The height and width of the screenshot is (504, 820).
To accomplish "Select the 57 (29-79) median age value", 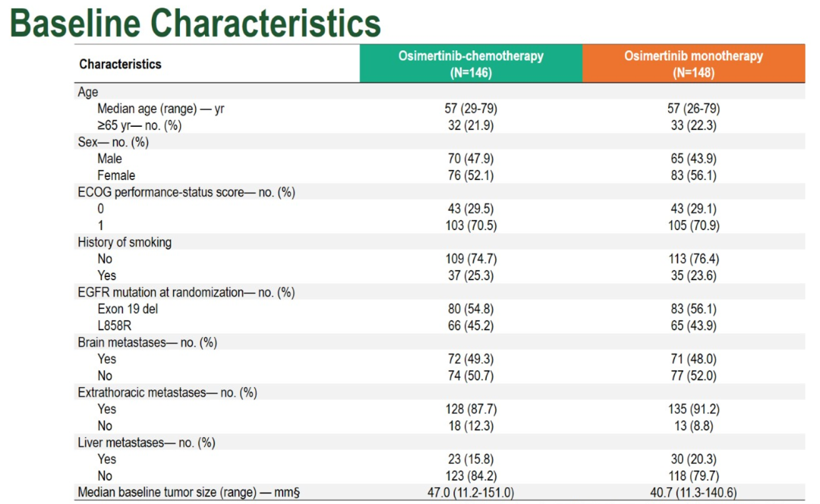I will pos(471,109).
